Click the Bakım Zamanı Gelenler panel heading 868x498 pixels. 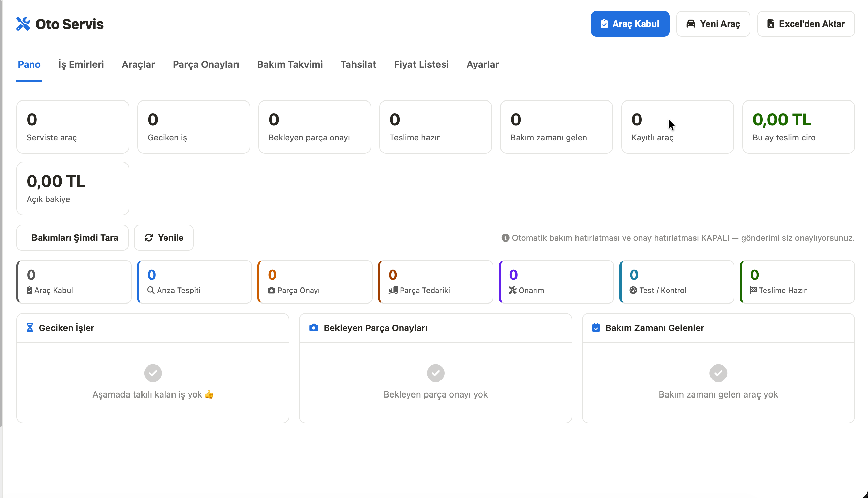[655, 328]
